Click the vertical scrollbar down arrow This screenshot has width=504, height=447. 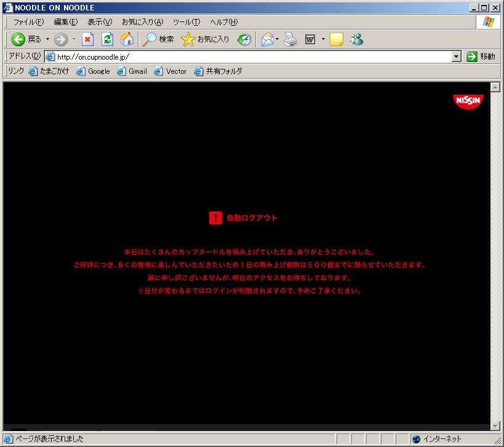coord(495,425)
